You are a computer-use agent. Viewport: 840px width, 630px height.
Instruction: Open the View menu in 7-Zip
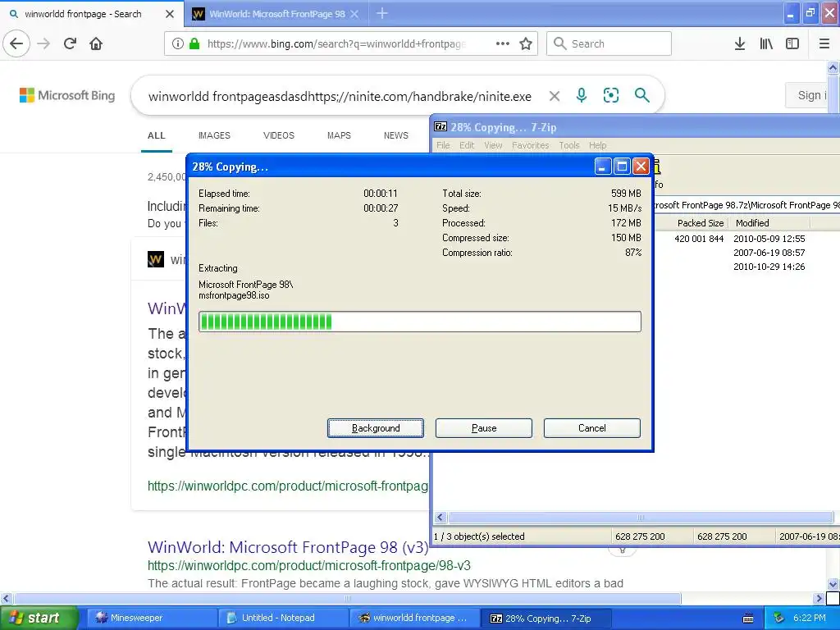493,145
